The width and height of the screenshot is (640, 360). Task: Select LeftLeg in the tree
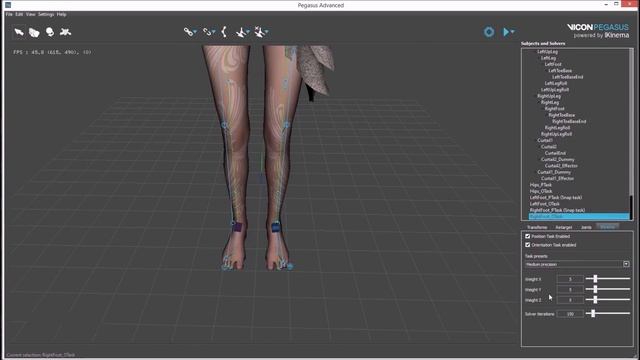coord(548,58)
